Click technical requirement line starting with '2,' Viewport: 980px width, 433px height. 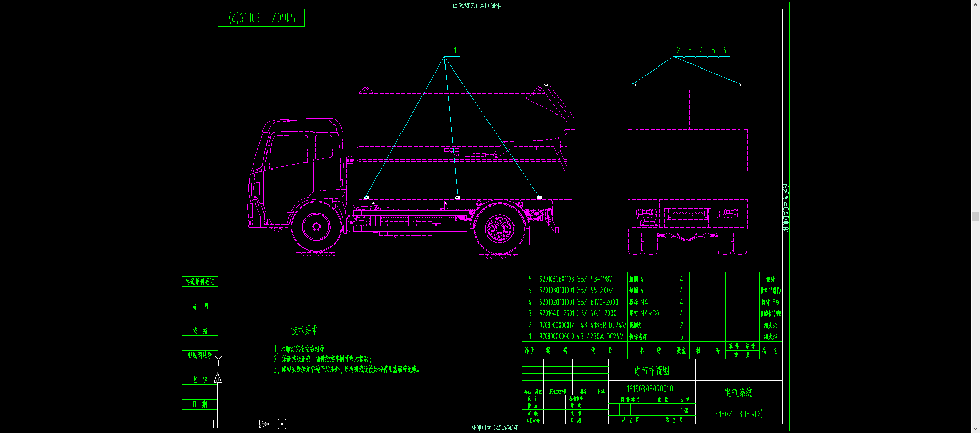pos(323,359)
